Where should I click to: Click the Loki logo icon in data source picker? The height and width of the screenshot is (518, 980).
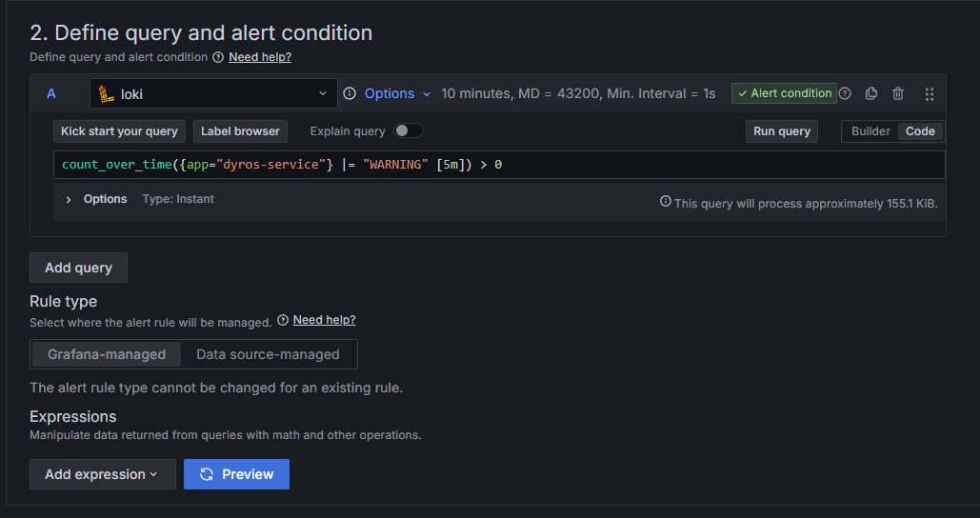point(107,93)
